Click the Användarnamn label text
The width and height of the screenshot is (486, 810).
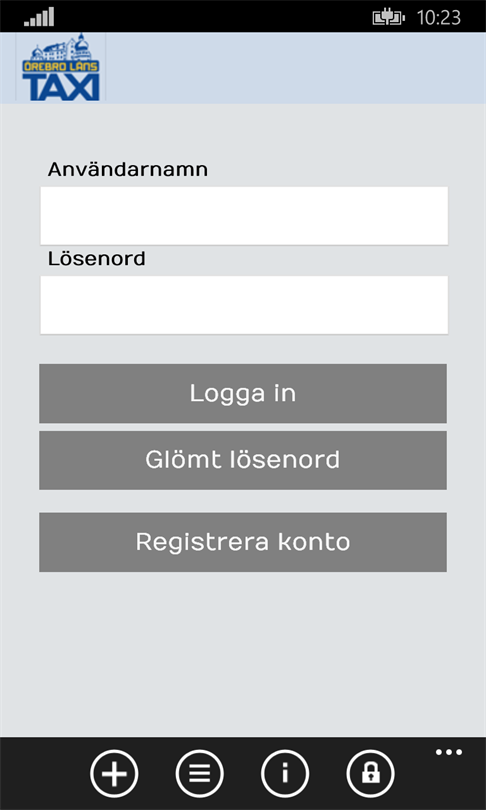click(128, 169)
